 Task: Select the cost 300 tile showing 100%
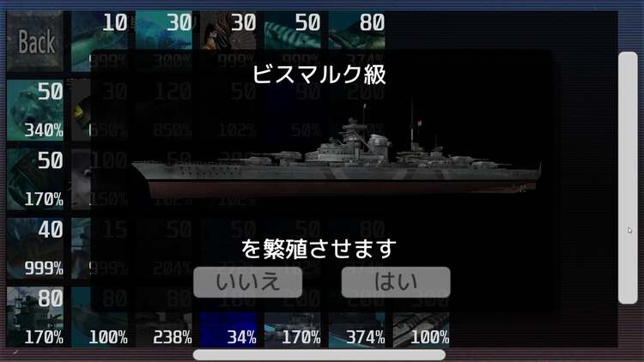(422, 330)
